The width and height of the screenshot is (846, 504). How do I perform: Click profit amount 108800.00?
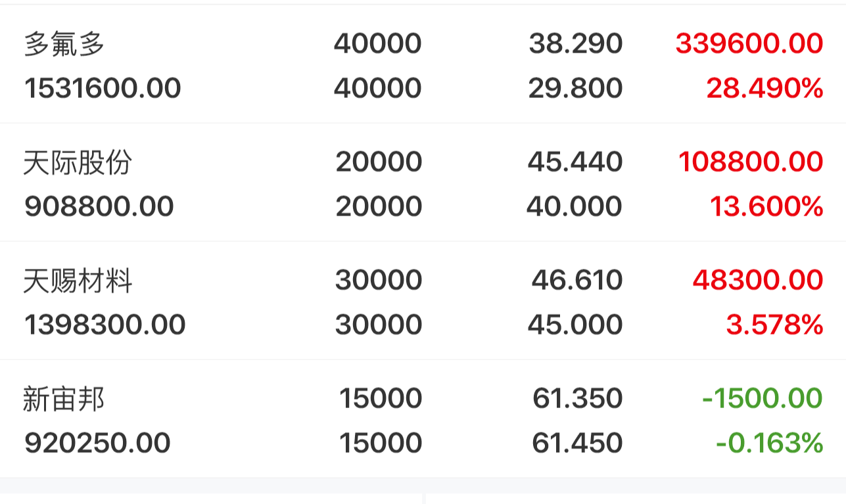click(x=750, y=162)
